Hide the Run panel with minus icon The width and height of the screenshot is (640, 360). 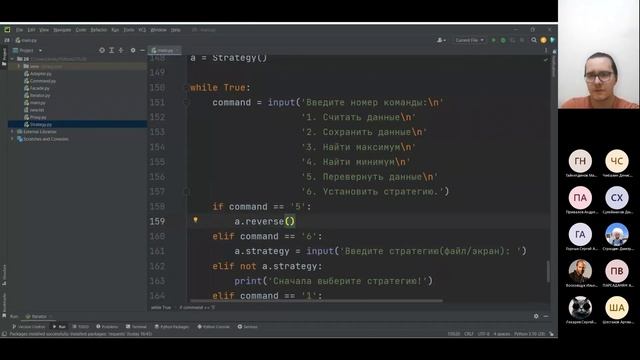[546, 316]
